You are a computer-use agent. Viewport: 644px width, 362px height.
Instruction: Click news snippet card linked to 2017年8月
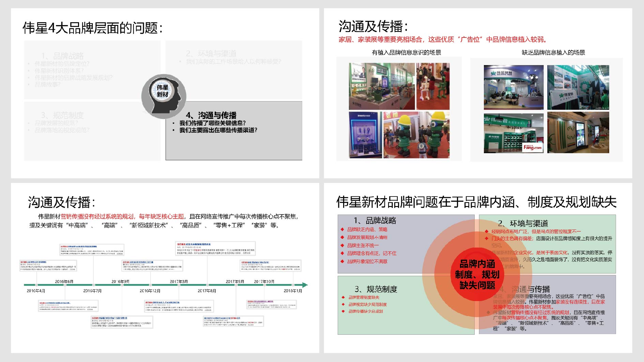(216, 249)
